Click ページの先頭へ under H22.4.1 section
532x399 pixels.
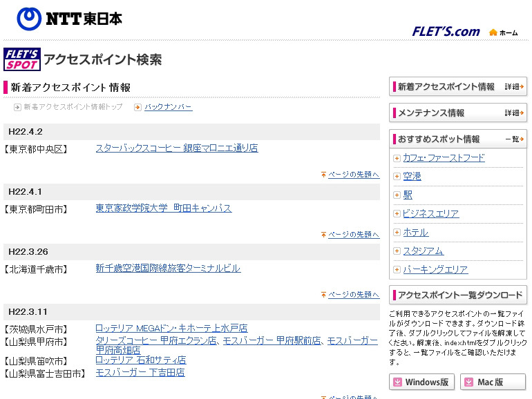[354, 234]
